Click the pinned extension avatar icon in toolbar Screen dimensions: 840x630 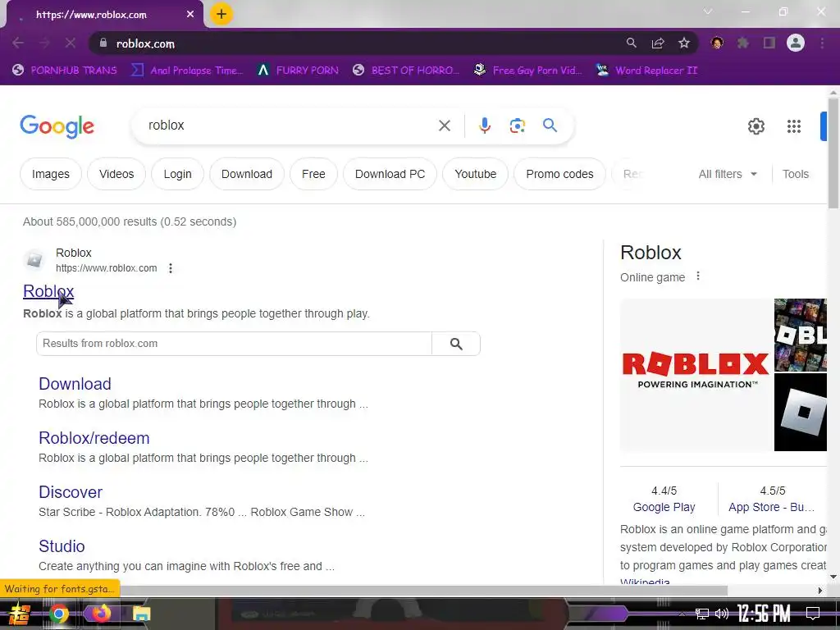(717, 43)
